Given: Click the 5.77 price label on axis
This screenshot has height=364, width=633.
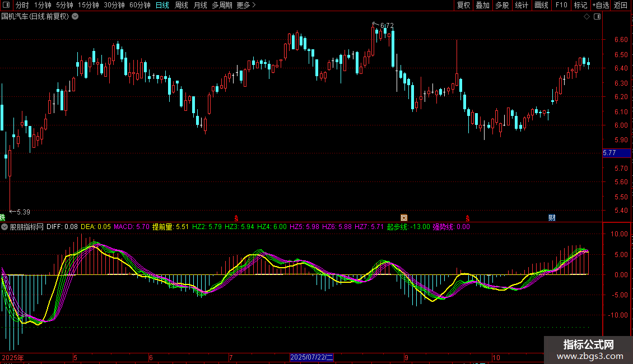Looking at the screenshot, I should 609,153.
